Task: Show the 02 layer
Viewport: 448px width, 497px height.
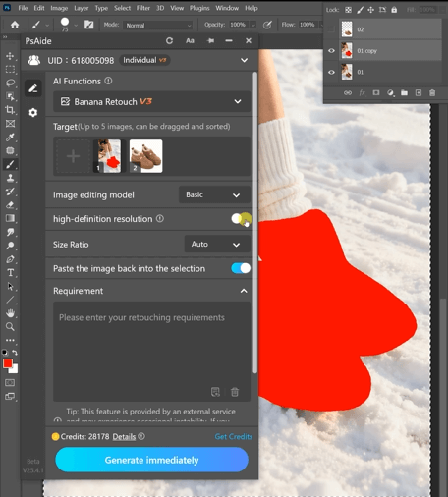Action: pyautogui.click(x=331, y=29)
